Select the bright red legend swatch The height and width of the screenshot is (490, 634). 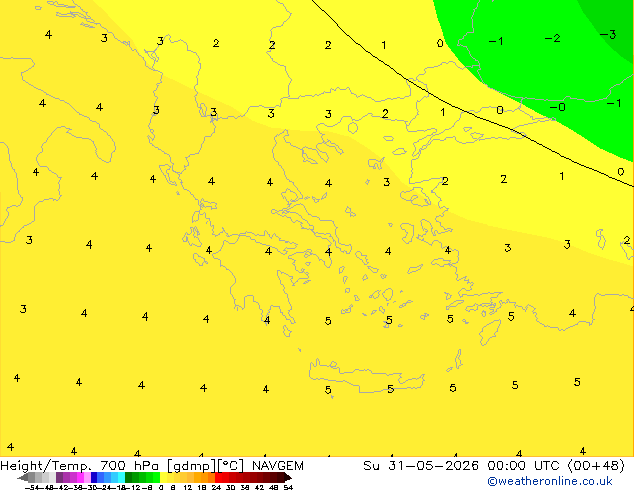(x=218, y=477)
